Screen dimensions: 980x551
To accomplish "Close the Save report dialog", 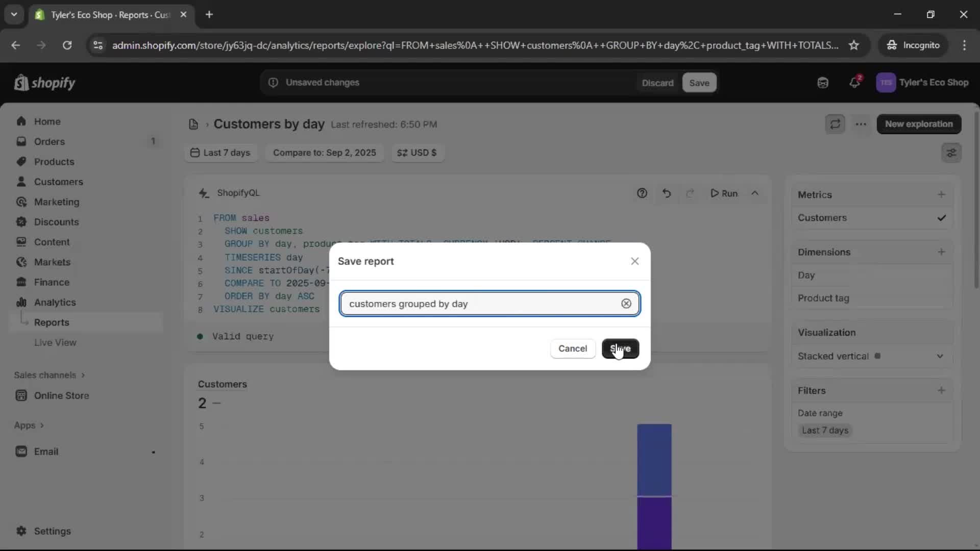I will click(634, 261).
